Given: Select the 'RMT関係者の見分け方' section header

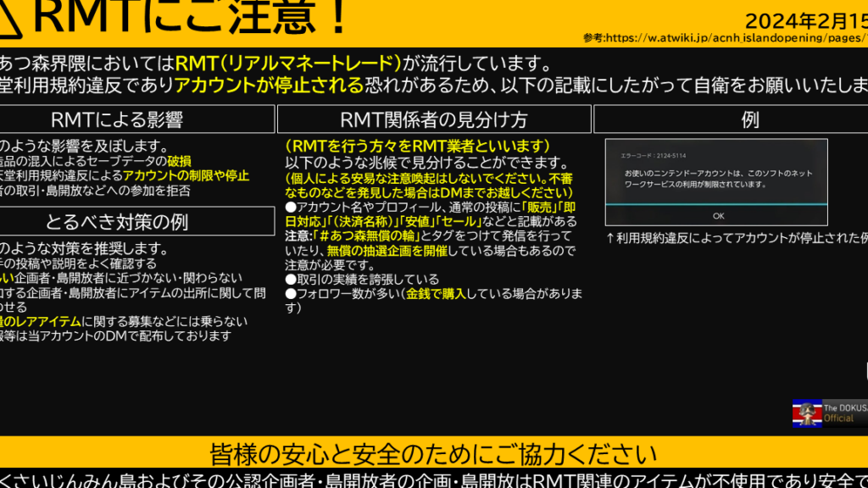Looking at the screenshot, I should (x=433, y=119).
